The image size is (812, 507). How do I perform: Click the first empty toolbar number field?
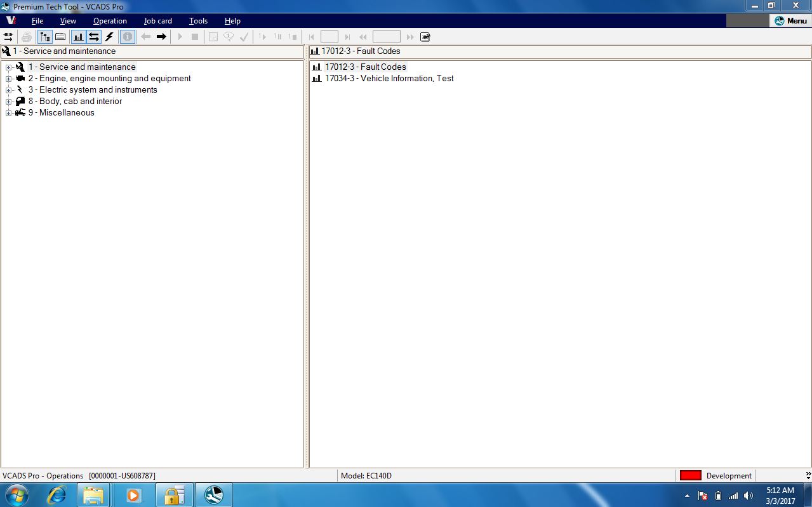(x=329, y=37)
